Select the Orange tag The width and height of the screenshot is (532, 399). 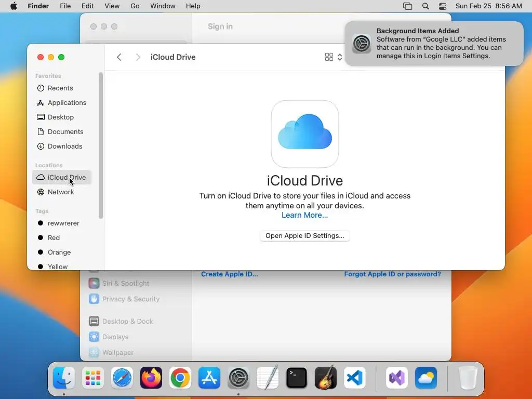tap(62, 252)
